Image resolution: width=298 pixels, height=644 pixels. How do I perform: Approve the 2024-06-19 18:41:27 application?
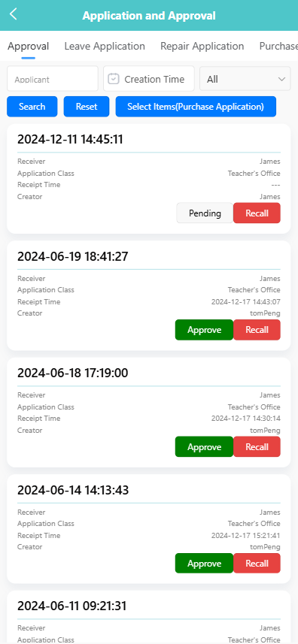point(204,330)
